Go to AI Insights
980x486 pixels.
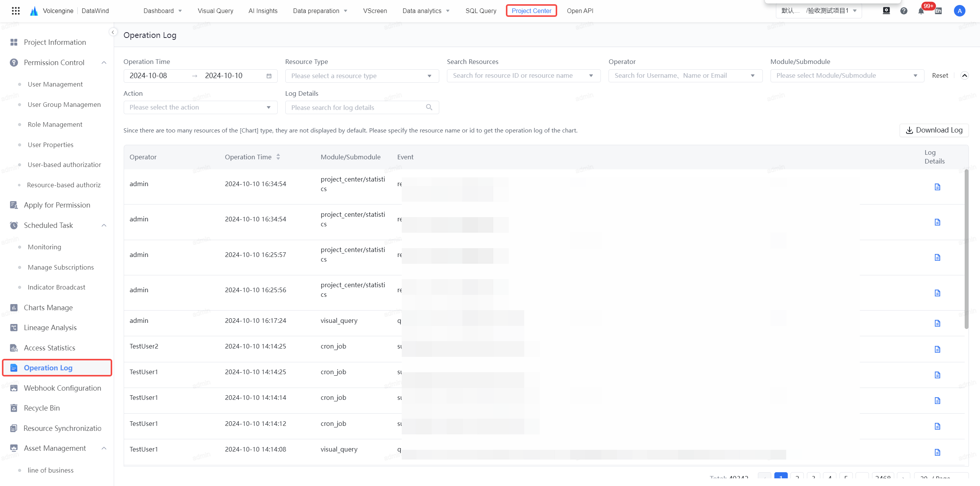tap(263, 11)
